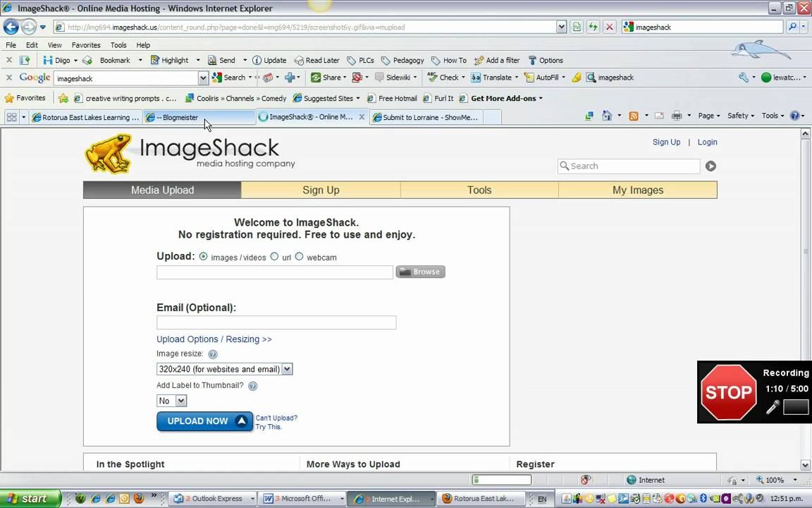Go back with the browser Back arrow
This screenshot has height=508, width=812.
click(x=11, y=26)
